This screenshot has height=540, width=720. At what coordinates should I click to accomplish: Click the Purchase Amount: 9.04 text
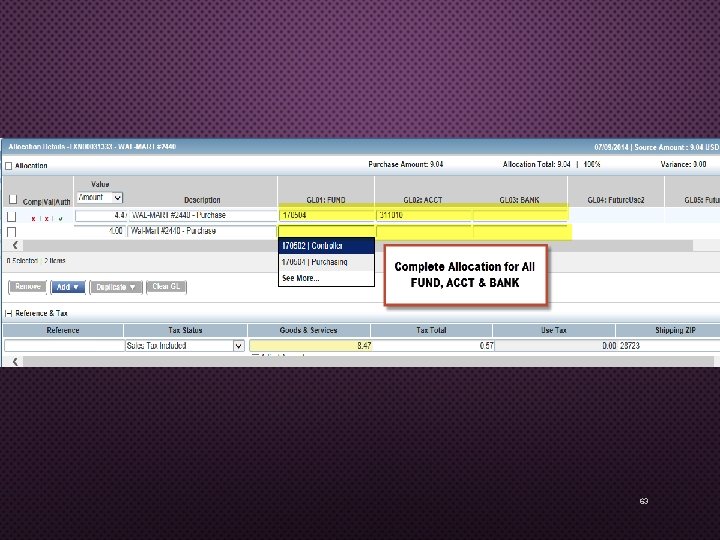pyautogui.click(x=405, y=164)
